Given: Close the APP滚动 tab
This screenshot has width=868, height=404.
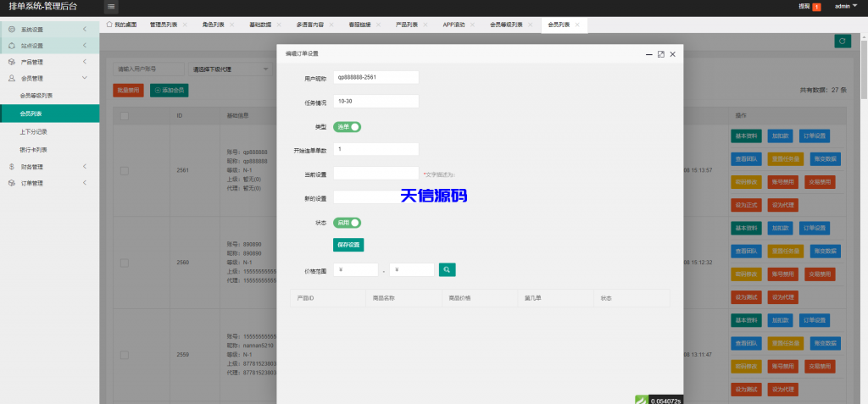Looking at the screenshot, I should pyautogui.click(x=472, y=25).
